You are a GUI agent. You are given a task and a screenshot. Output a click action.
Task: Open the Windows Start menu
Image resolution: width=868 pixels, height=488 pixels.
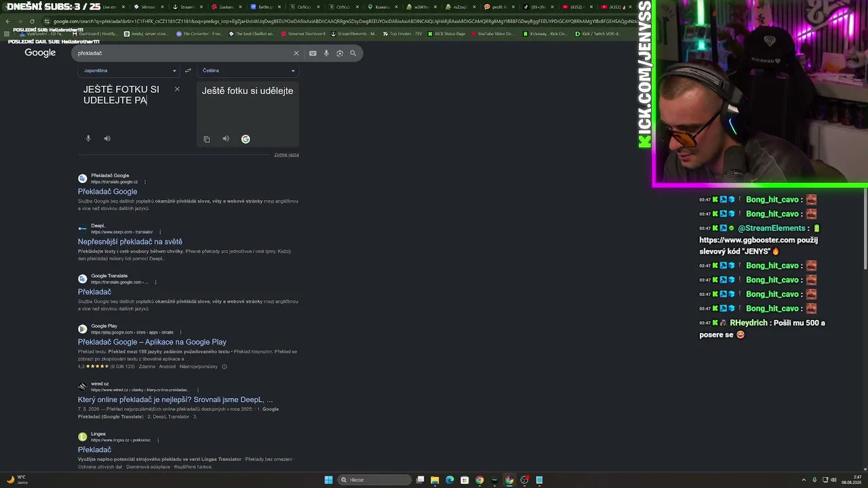[x=328, y=480]
